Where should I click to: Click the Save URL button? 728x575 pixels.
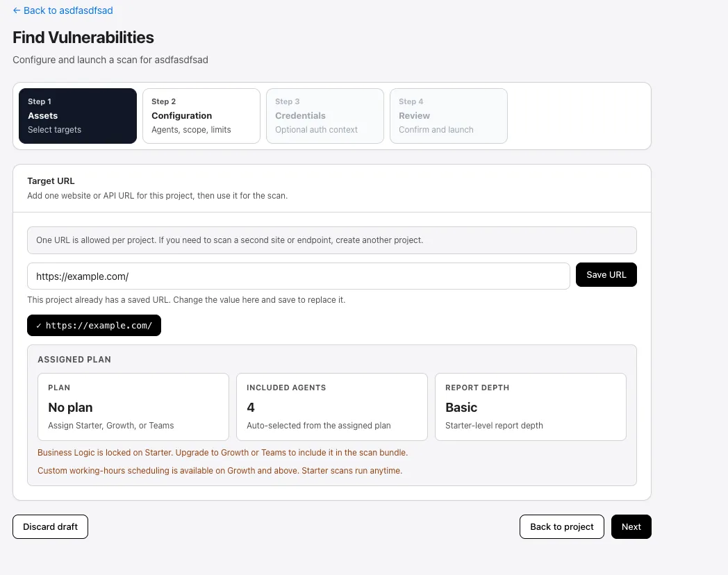[x=606, y=274]
